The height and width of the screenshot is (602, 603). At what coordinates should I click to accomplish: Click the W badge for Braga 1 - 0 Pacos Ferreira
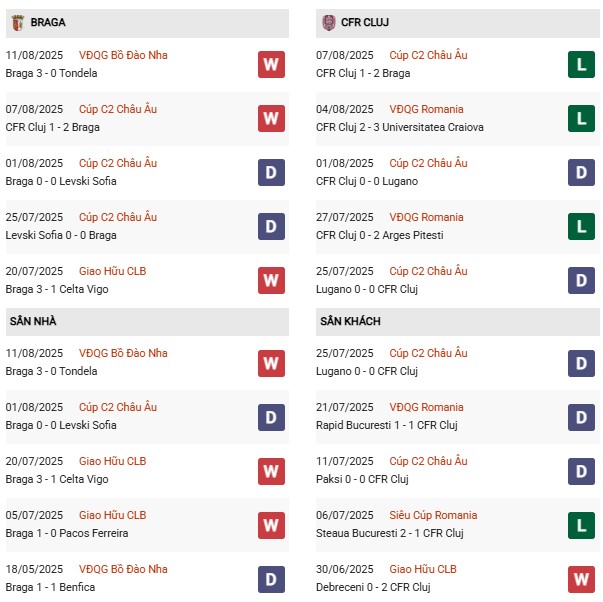(x=271, y=525)
